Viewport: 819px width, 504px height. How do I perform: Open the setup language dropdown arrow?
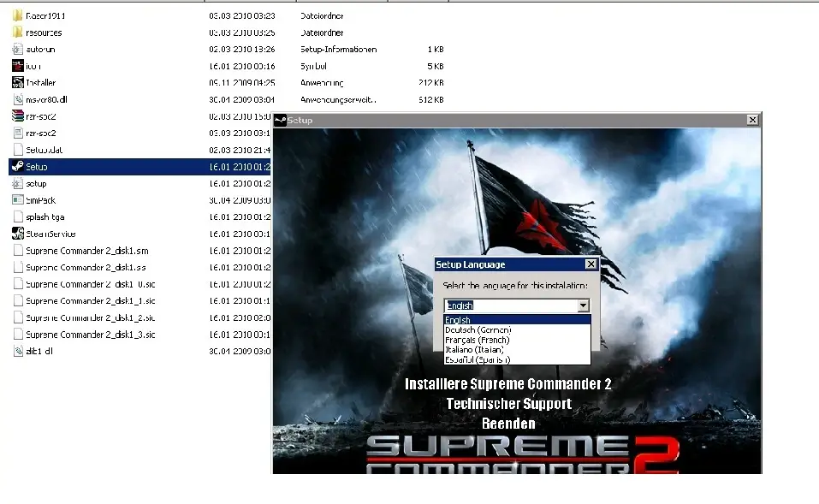[x=584, y=305]
